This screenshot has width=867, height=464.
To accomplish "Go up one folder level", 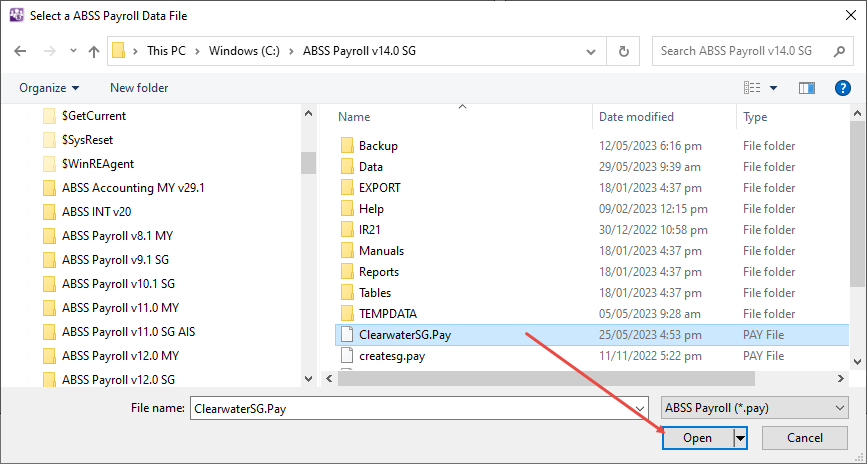I will tap(94, 51).
